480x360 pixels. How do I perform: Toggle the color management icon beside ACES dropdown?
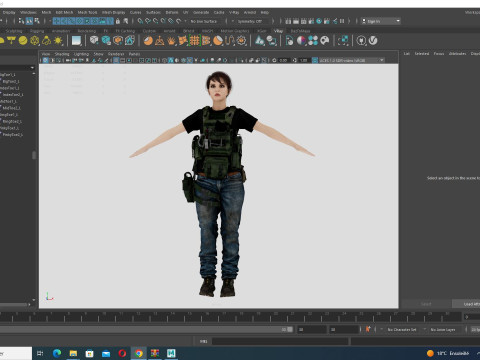[315, 60]
